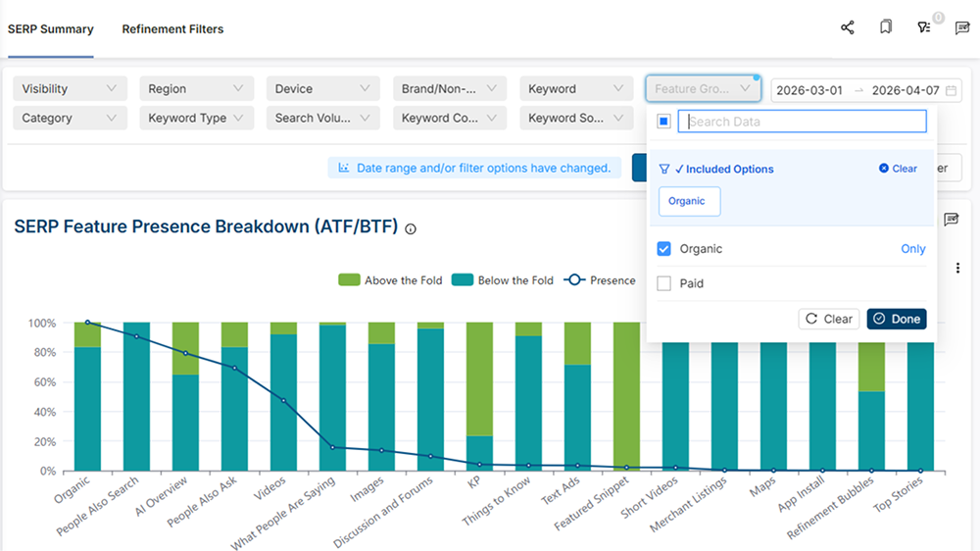Viewport: 980px width, 551px height.
Task: Expand the Visibility filter dropdown
Action: (x=70, y=89)
